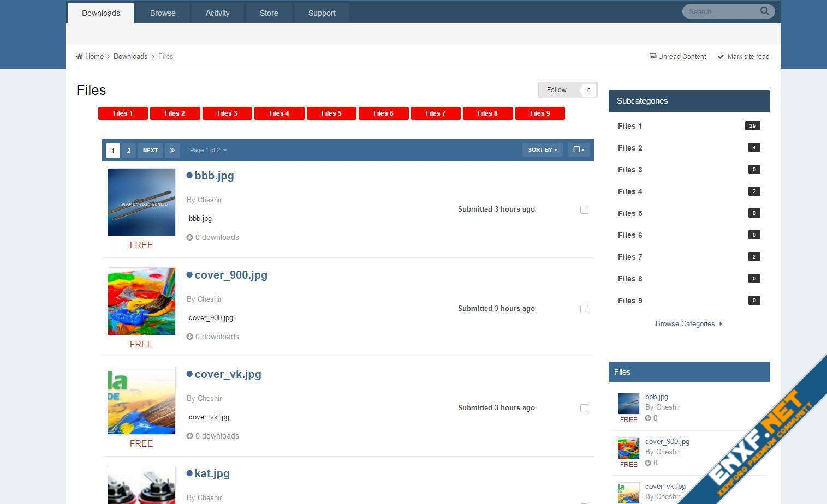Switch to the Browse tab
Screen dimensions: 827x504
click(x=163, y=13)
